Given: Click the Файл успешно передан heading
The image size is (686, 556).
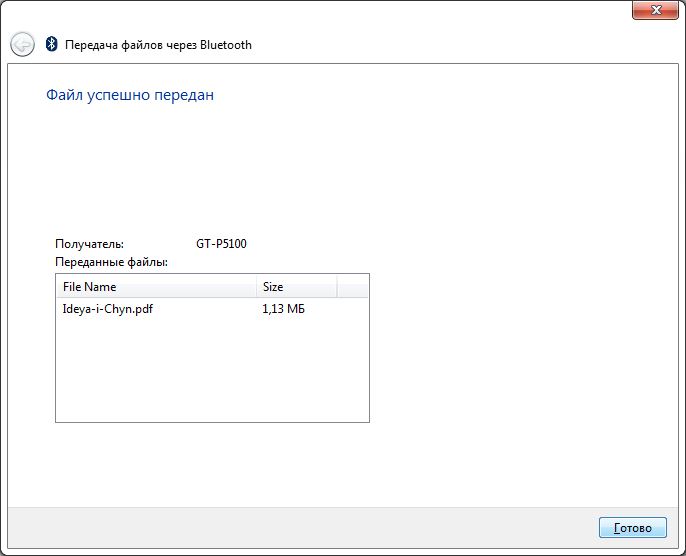Looking at the screenshot, I should pos(130,95).
